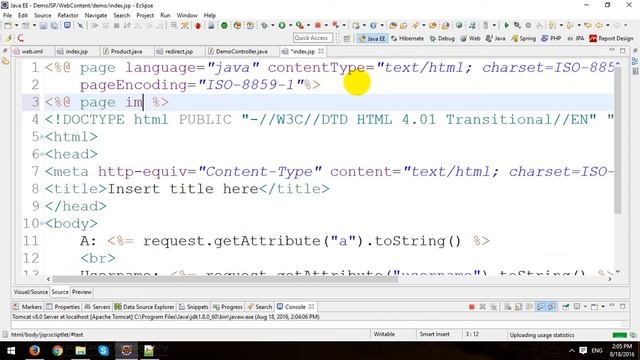Open the Markers view tab
Image resolution: width=640 pixels, height=360 pixels.
27,307
